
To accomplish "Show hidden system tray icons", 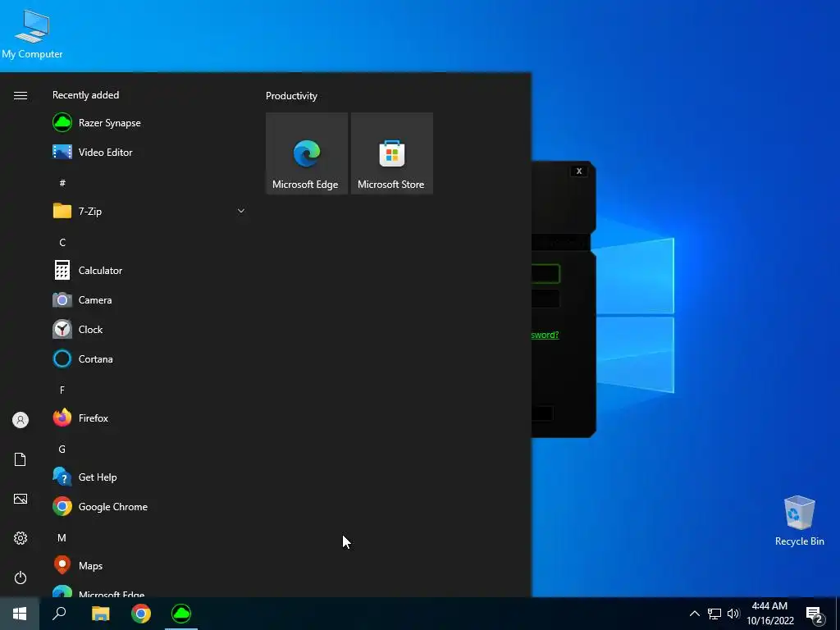I will [694, 614].
